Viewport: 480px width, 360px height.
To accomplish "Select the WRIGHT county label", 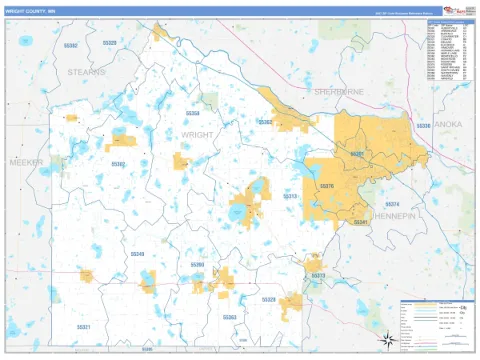I will point(197,135).
